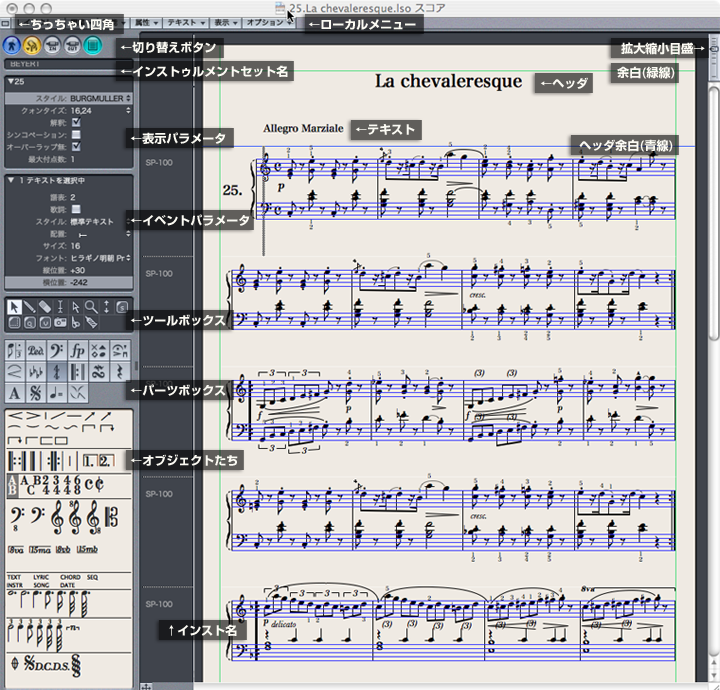Enable the シンコペーション checkbox
The image size is (720, 690).
pyautogui.click(x=76, y=135)
